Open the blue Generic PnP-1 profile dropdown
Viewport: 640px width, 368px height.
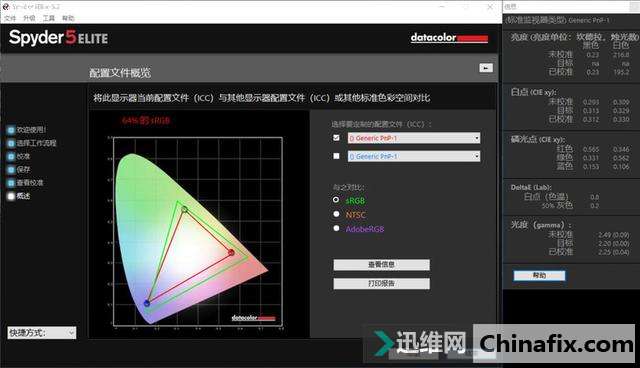(x=414, y=156)
